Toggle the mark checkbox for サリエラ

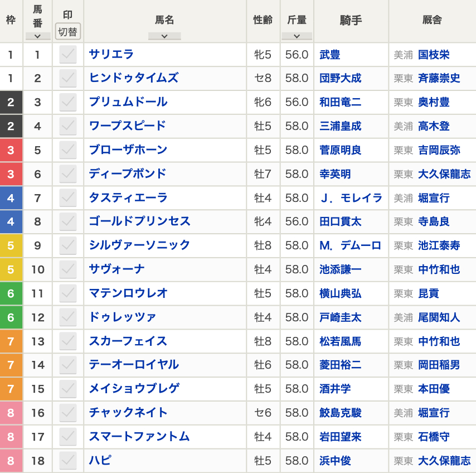click(67, 54)
